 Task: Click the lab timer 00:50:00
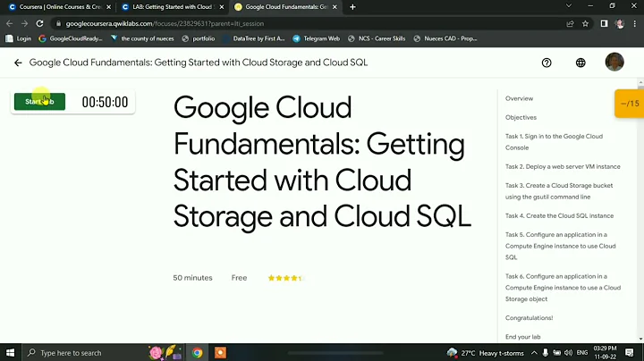105,102
